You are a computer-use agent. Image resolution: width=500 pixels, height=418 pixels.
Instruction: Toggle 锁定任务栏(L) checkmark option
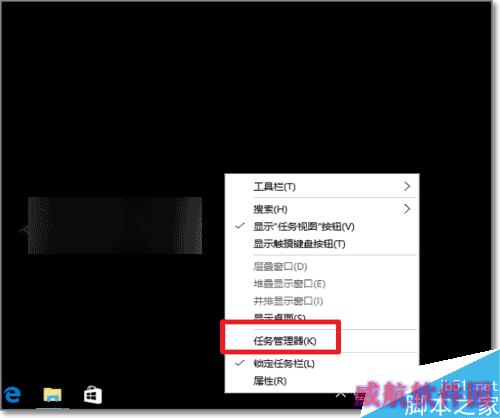322,364
